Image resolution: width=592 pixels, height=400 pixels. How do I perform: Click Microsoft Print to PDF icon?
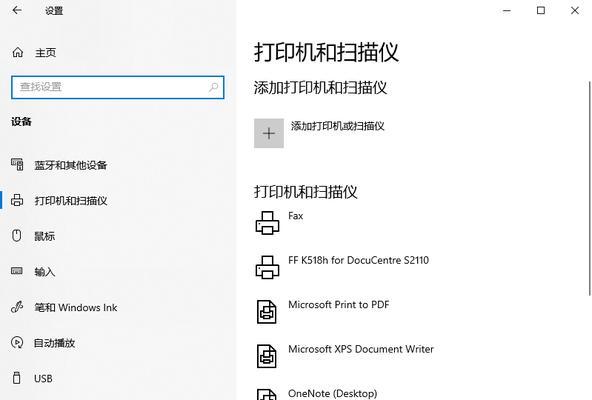tap(267, 312)
